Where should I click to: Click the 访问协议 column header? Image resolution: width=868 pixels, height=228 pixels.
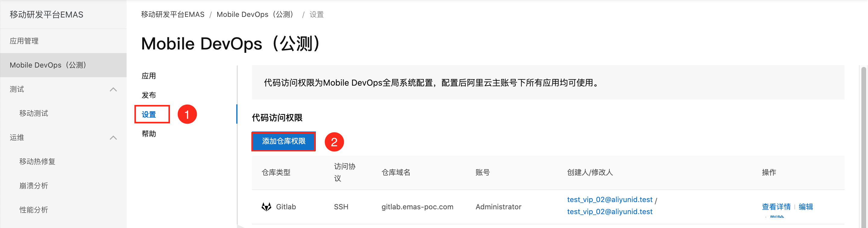click(344, 172)
